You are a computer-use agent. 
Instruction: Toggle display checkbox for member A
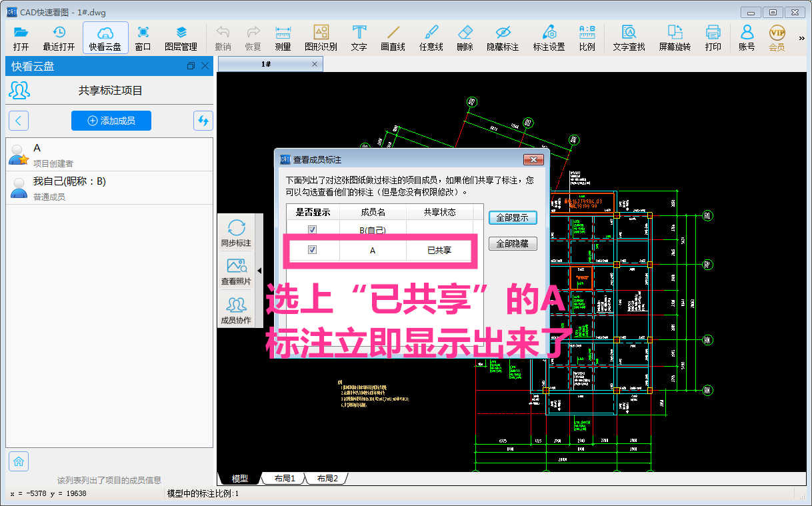tap(312, 250)
